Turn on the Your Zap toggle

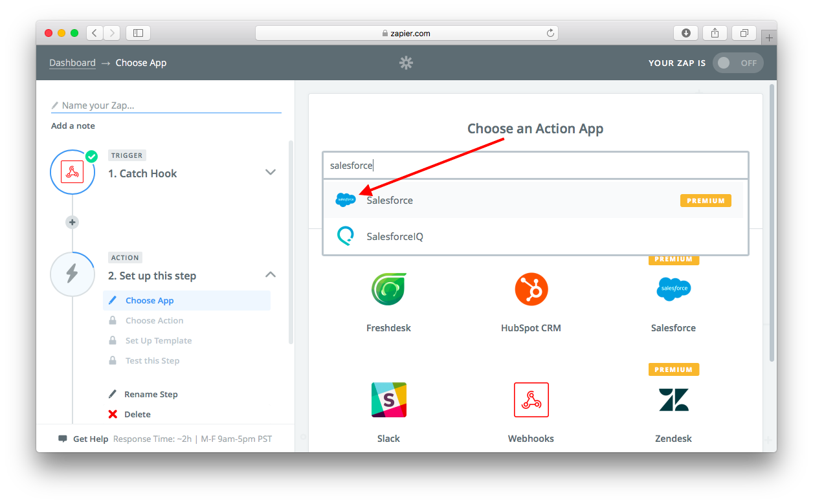pos(738,63)
